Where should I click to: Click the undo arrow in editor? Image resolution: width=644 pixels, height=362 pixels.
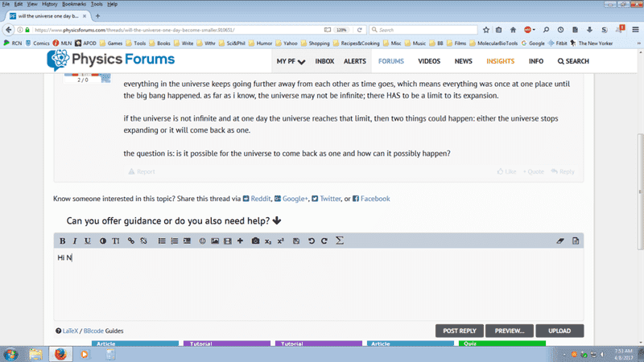[x=312, y=241]
